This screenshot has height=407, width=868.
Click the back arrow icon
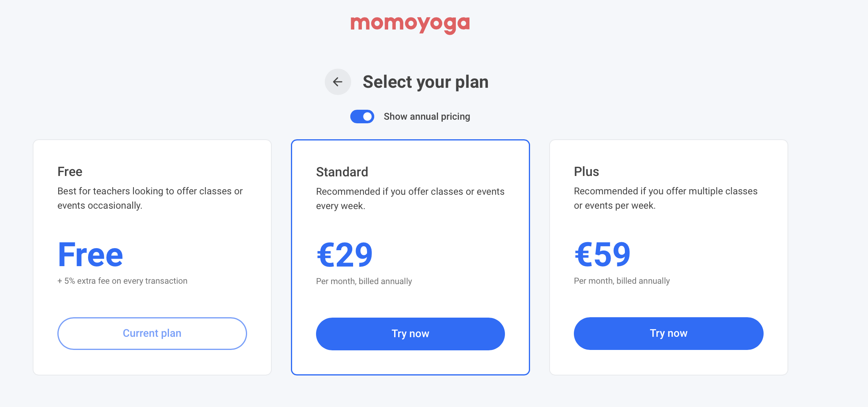[338, 82]
